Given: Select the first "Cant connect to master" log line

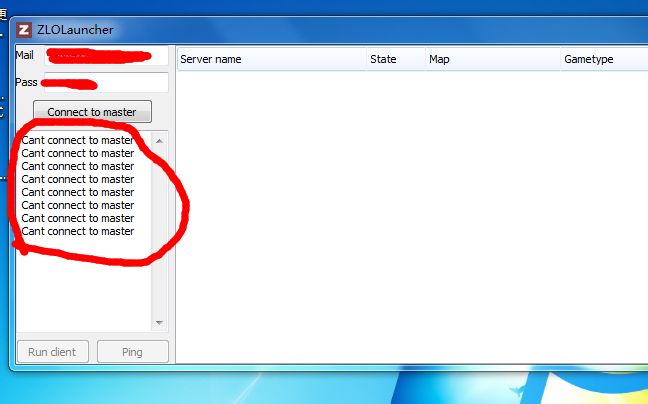Looking at the screenshot, I should (78, 140).
